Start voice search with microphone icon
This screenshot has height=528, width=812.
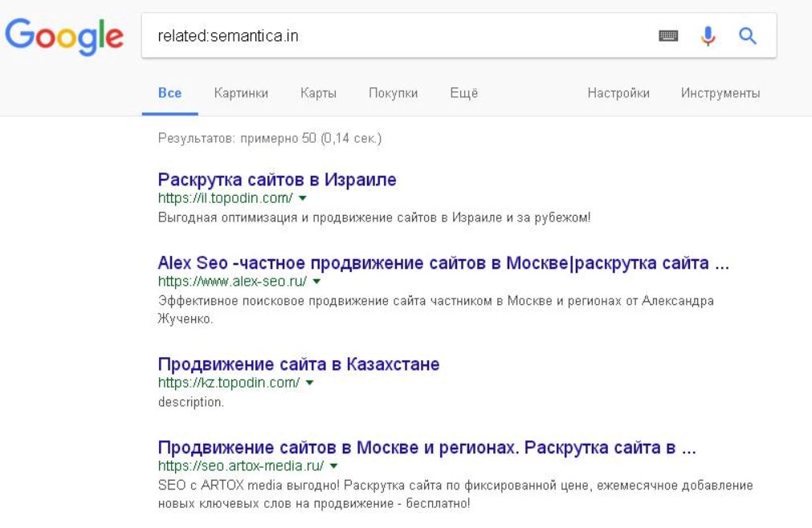pos(708,36)
